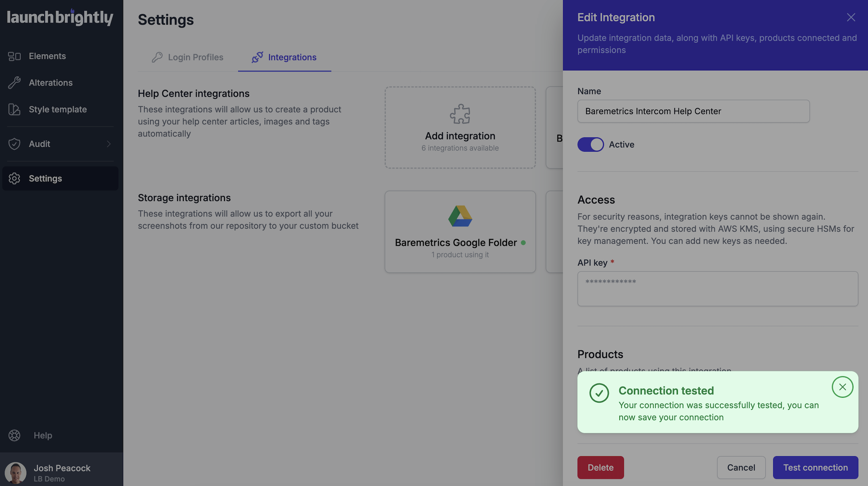Click the Cancel button
The width and height of the screenshot is (868, 486).
click(x=741, y=468)
